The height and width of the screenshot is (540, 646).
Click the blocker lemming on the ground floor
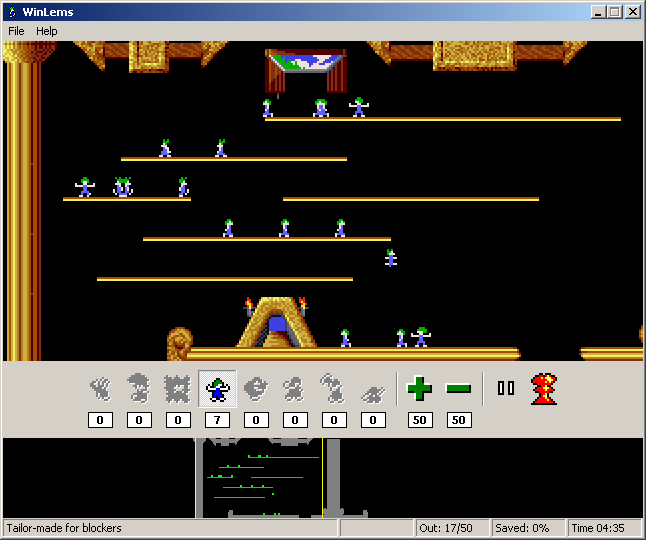(421, 337)
